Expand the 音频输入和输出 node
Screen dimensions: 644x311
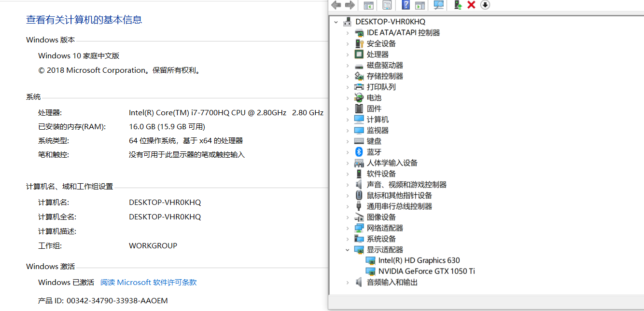tap(348, 283)
